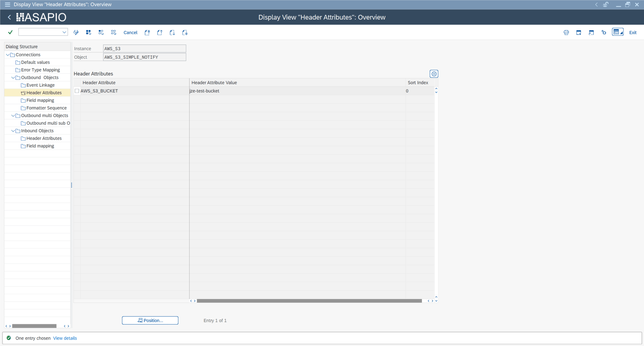Click the green success status icon
Image resolution: width=644 pixels, height=346 pixels.
click(9, 338)
